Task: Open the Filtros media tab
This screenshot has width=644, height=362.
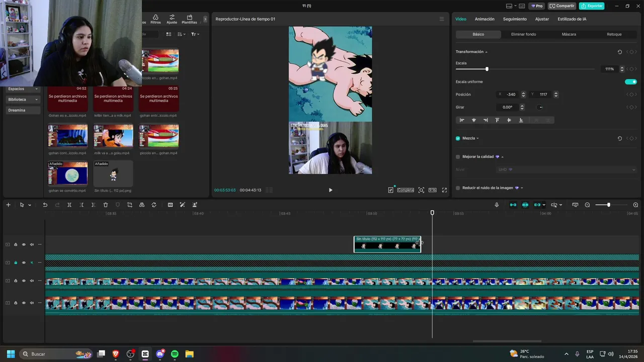Action: click(x=155, y=19)
